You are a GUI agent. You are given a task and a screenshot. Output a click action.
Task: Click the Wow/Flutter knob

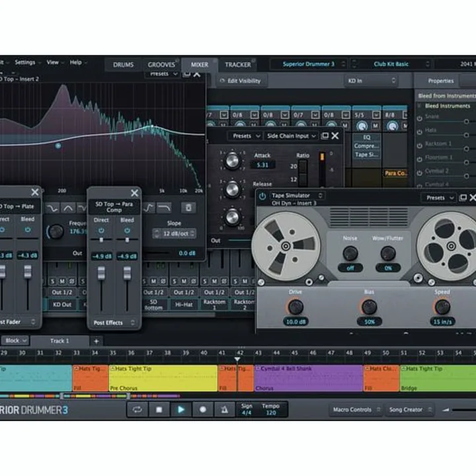pyautogui.click(x=388, y=253)
